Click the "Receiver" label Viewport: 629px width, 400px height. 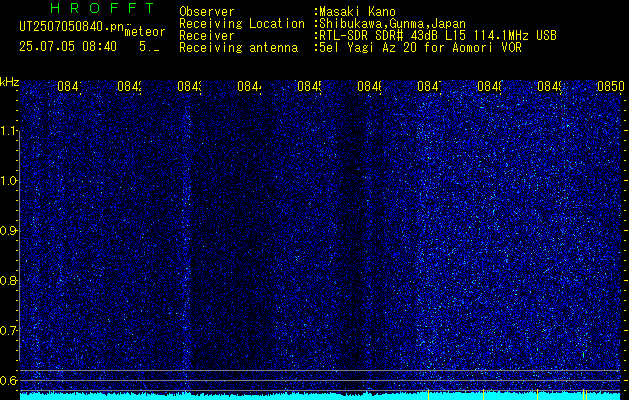[x=207, y=36]
